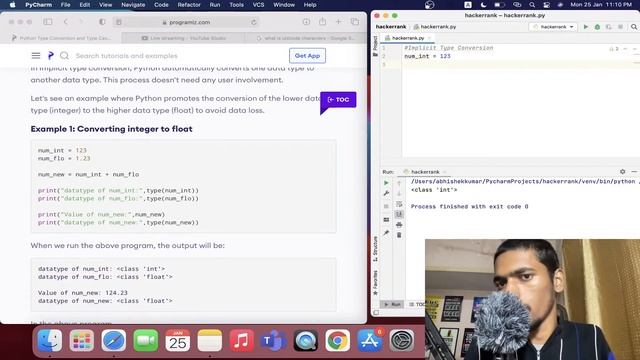Open the Refactor menu

(189, 5)
